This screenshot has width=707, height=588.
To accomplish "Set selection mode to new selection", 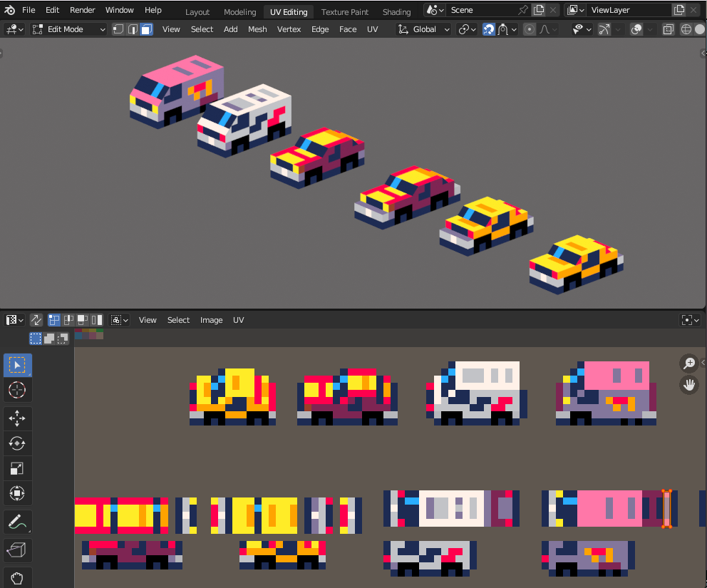I will [x=36, y=339].
